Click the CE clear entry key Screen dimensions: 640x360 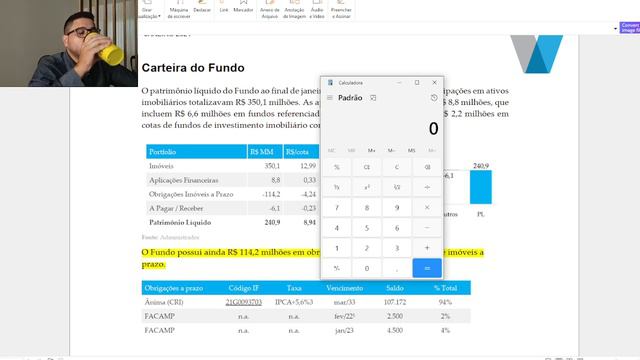click(x=367, y=167)
